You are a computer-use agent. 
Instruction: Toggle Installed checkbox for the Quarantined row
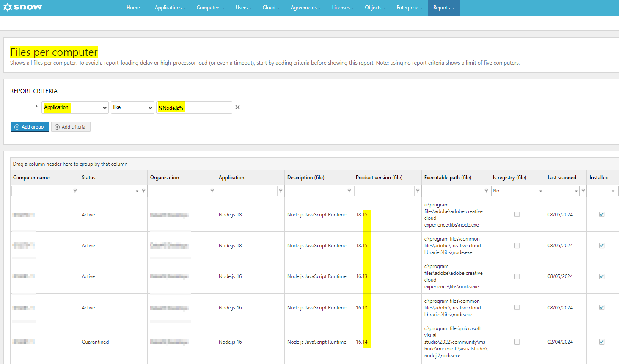point(602,342)
